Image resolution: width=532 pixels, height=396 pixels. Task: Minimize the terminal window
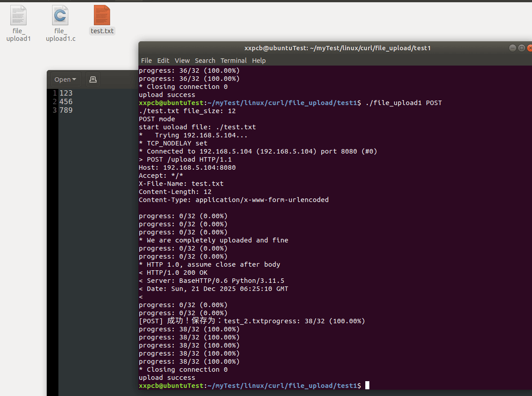pos(513,48)
